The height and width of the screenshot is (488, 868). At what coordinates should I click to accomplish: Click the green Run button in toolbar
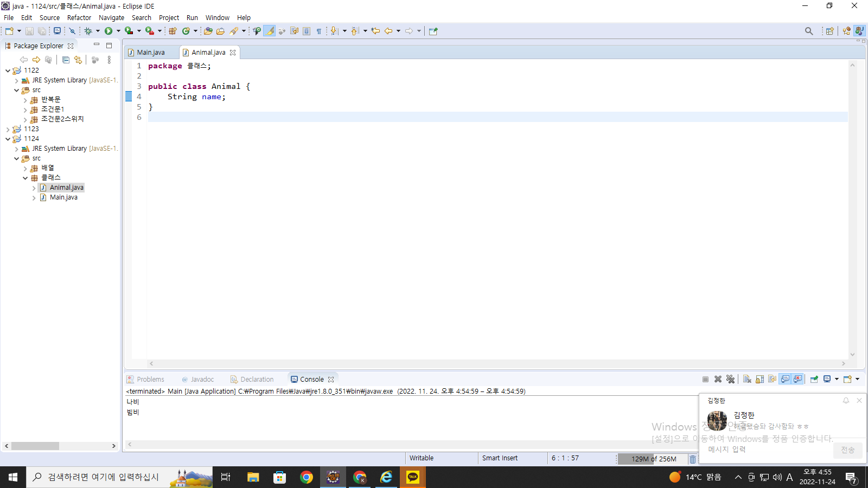pyautogui.click(x=108, y=31)
